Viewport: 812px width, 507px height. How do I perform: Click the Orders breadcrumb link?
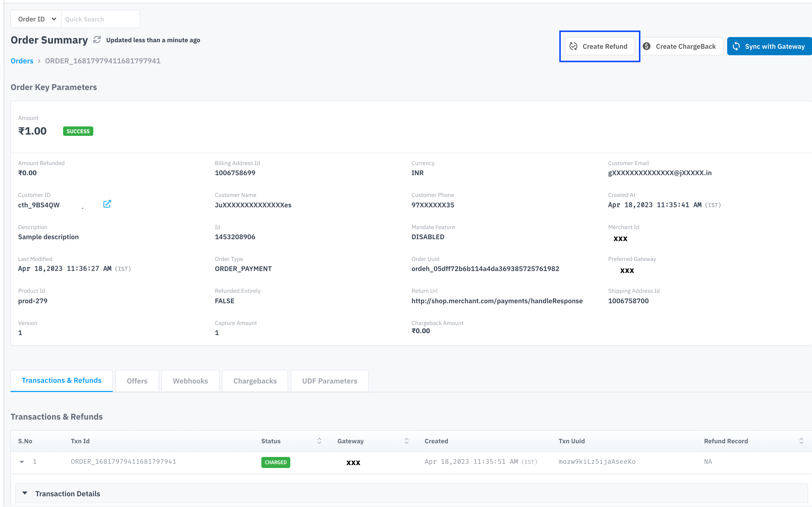coord(22,61)
